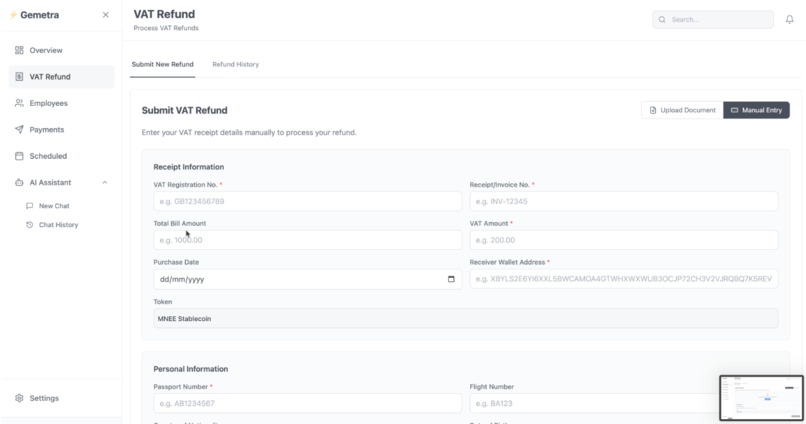Open Settings from the sidebar
This screenshot has height=424, width=806.
[x=61, y=398]
